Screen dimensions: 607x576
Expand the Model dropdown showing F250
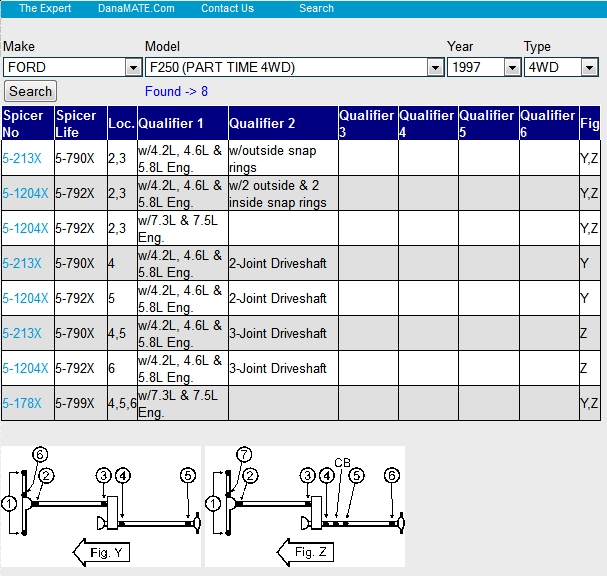pos(294,67)
